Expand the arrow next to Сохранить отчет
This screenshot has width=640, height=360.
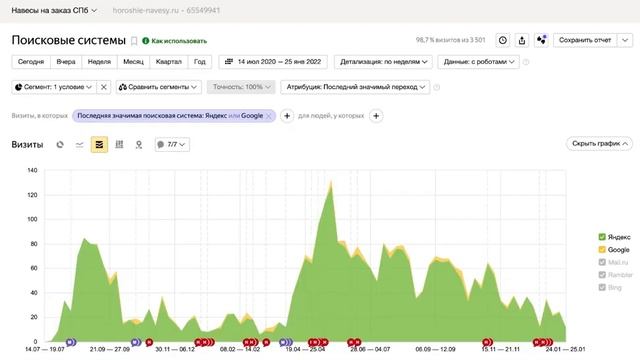click(x=625, y=40)
